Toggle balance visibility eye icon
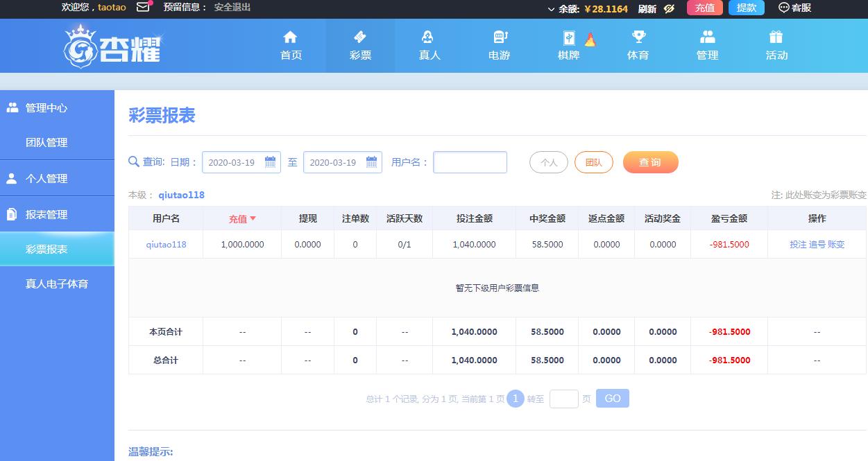This screenshot has width=868, height=461. (669, 8)
